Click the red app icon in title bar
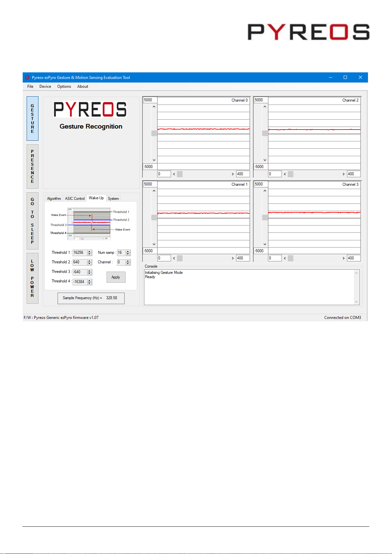 coord(27,78)
